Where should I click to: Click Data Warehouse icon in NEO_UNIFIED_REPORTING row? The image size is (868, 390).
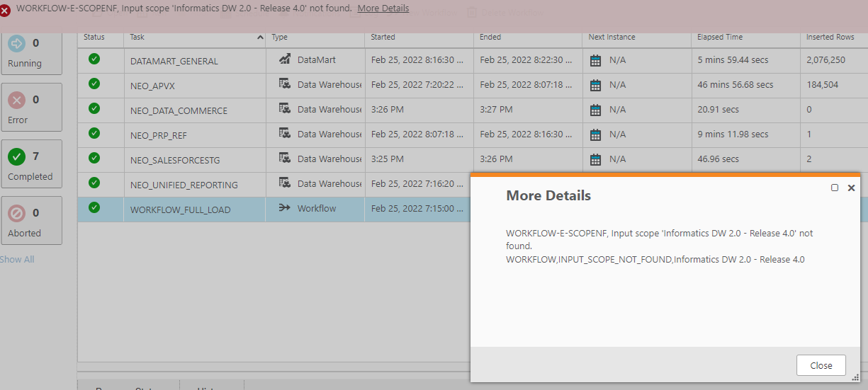coord(285,183)
